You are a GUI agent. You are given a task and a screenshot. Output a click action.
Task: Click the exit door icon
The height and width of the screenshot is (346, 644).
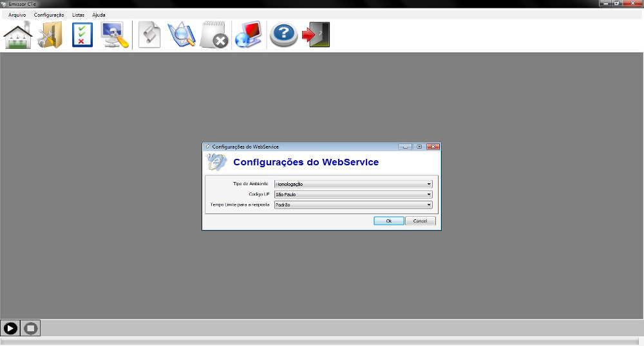coord(316,35)
